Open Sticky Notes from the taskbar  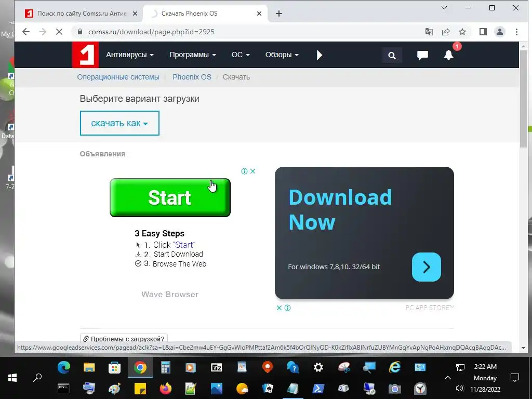click(x=140, y=389)
